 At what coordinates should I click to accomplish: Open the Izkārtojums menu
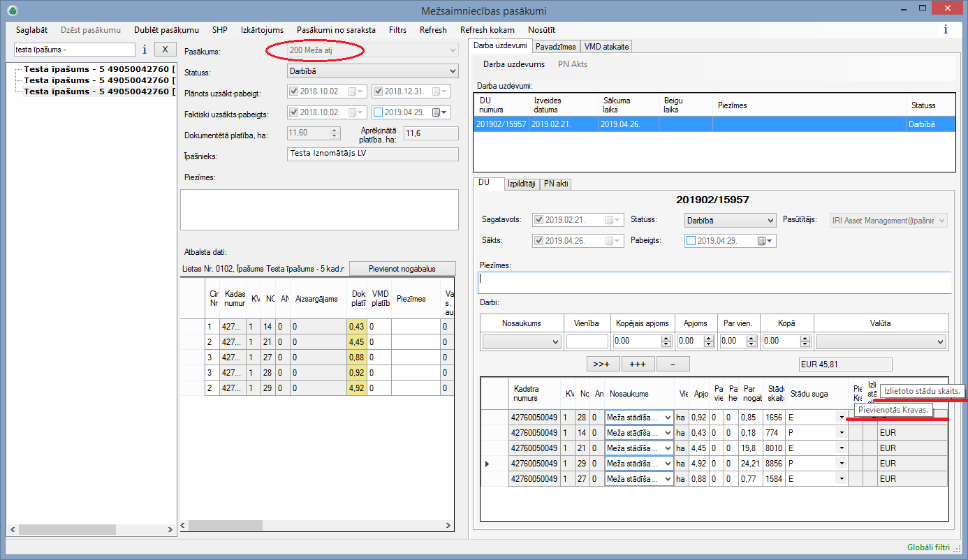tap(262, 30)
